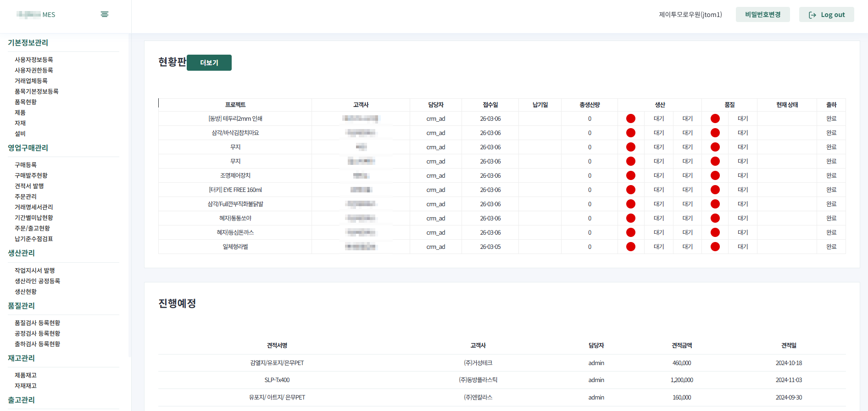
Task: Click the red production status dot in the first project row
Action: pyautogui.click(x=631, y=118)
